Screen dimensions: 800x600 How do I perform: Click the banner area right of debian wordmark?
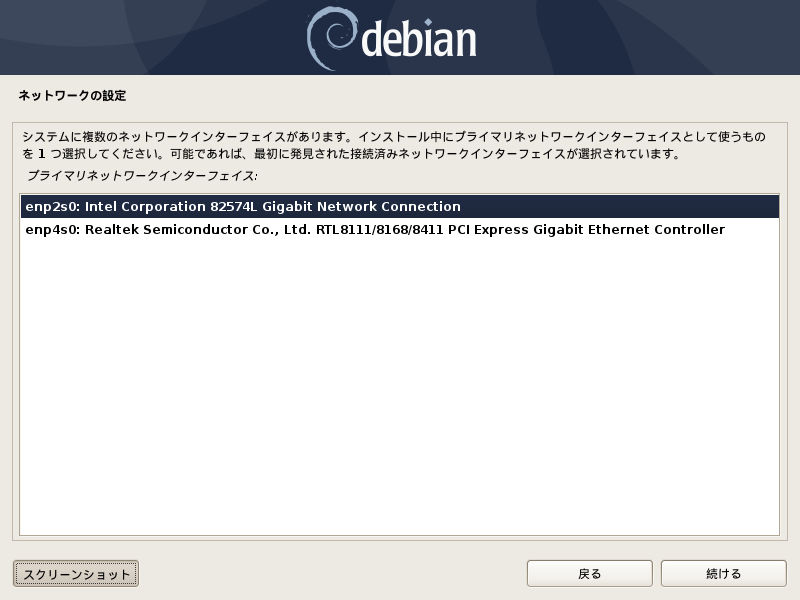coord(638,37)
